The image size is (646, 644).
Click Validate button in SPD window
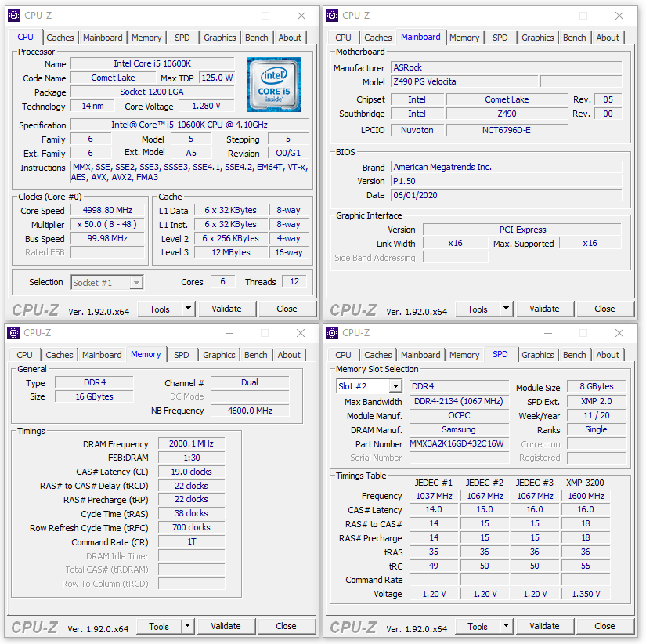pyautogui.click(x=545, y=626)
